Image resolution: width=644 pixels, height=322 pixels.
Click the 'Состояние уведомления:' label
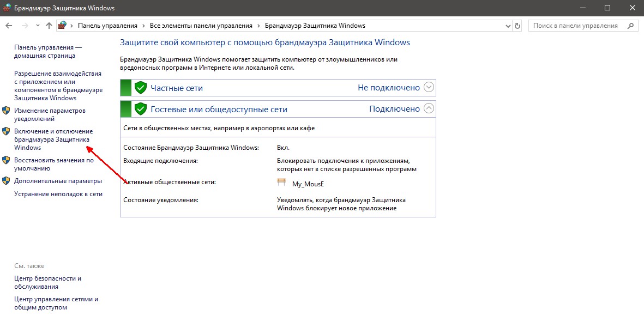161,200
